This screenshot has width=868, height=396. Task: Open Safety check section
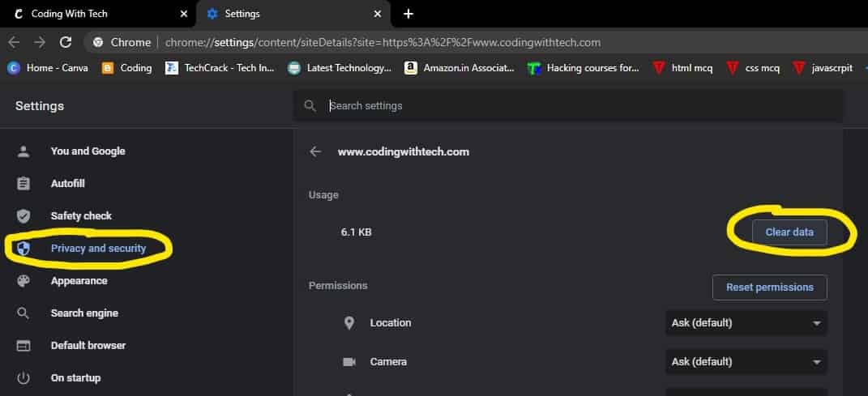pos(81,215)
